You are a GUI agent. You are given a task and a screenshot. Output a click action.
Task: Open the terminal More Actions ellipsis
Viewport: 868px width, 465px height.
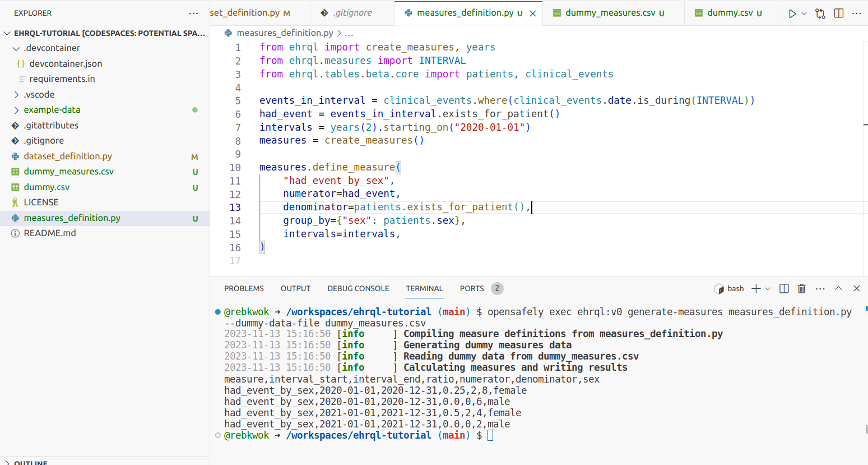click(x=820, y=288)
